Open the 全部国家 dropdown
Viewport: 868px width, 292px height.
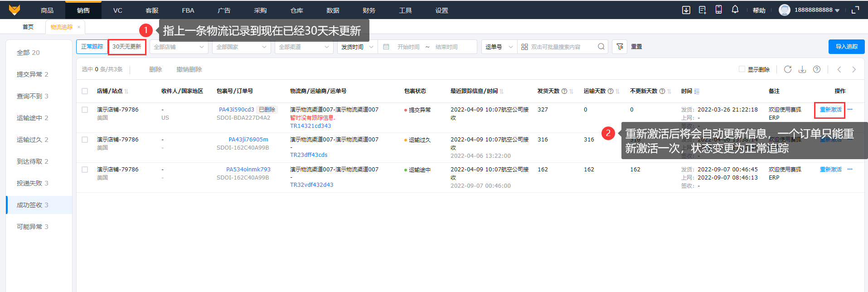point(241,47)
